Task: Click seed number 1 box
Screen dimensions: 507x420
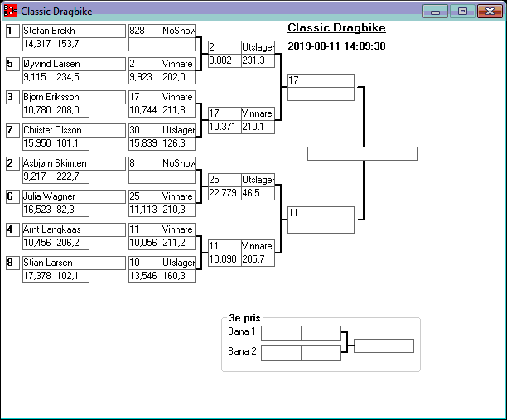Action: tap(12, 31)
